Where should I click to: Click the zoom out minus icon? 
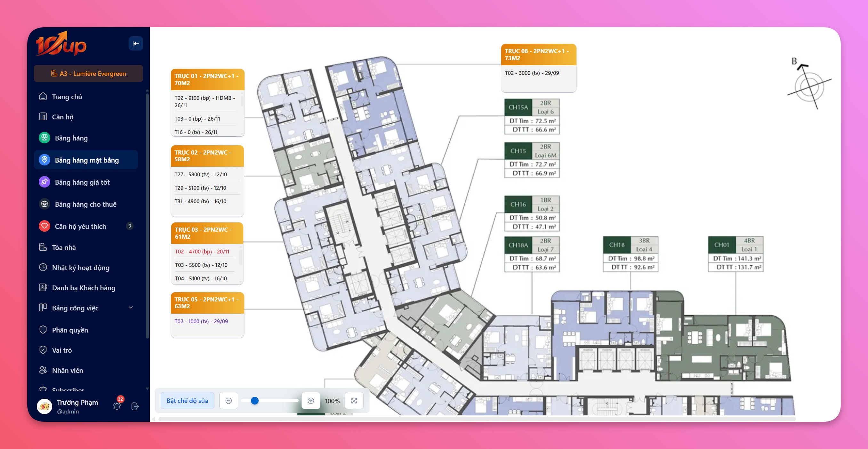229,400
